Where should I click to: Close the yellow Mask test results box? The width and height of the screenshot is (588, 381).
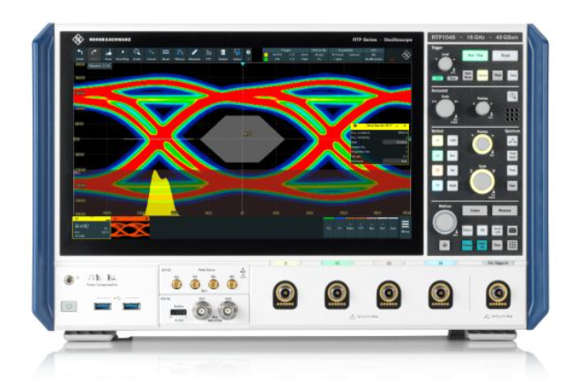pos(405,126)
